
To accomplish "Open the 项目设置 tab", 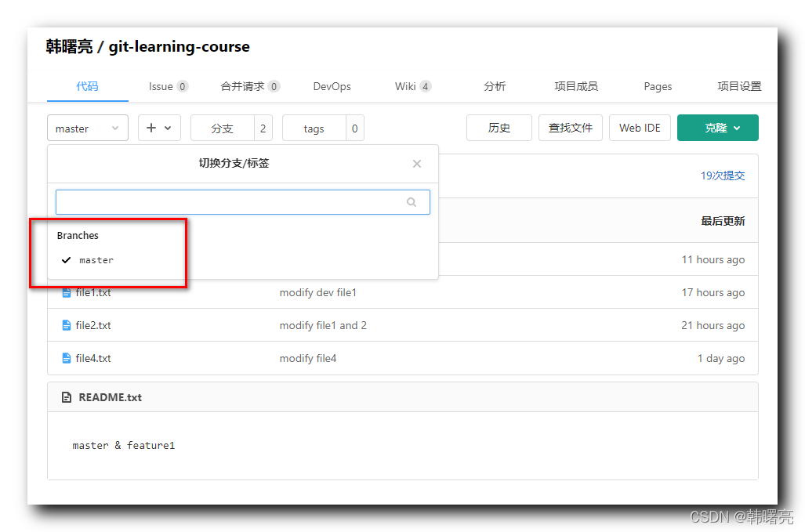I will pyautogui.click(x=739, y=86).
